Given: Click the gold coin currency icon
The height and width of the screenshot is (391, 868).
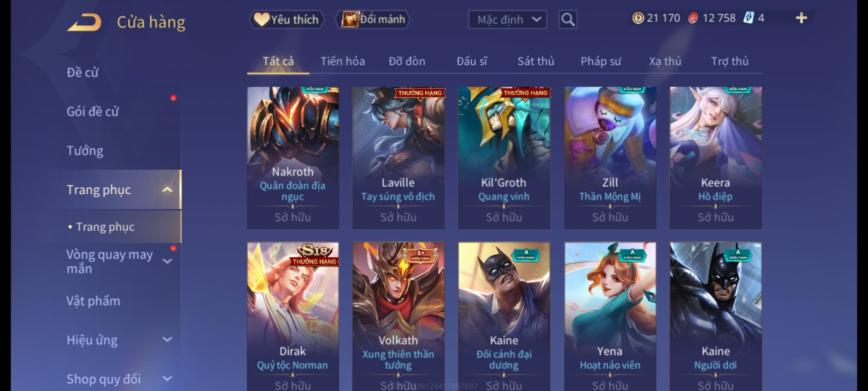Looking at the screenshot, I should (638, 18).
